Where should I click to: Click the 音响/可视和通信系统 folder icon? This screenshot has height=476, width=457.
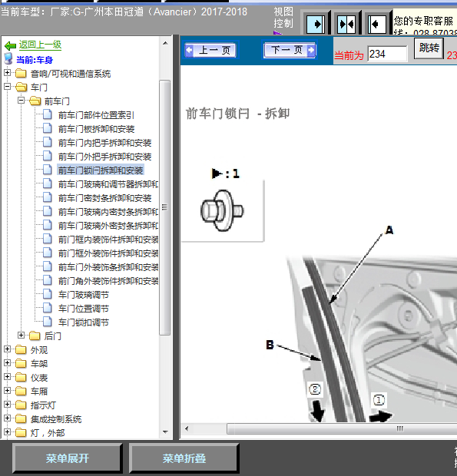point(21,73)
